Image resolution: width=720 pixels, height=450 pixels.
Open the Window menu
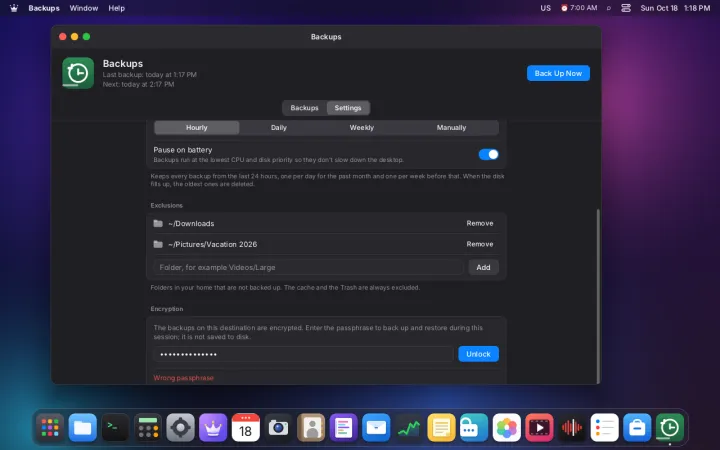[84, 8]
